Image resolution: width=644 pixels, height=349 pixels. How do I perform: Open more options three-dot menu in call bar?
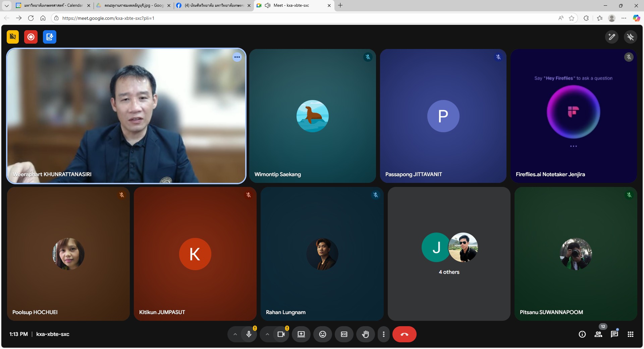(x=384, y=334)
